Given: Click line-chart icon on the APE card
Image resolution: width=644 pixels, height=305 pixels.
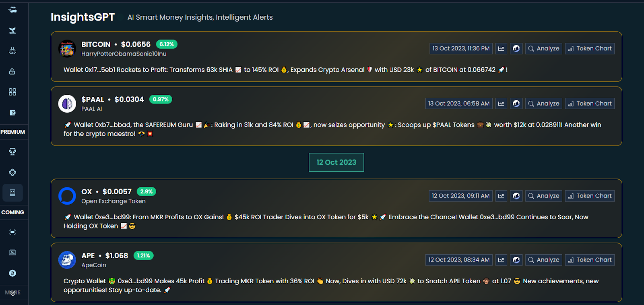Looking at the screenshot, I should [x=501, y=260].
